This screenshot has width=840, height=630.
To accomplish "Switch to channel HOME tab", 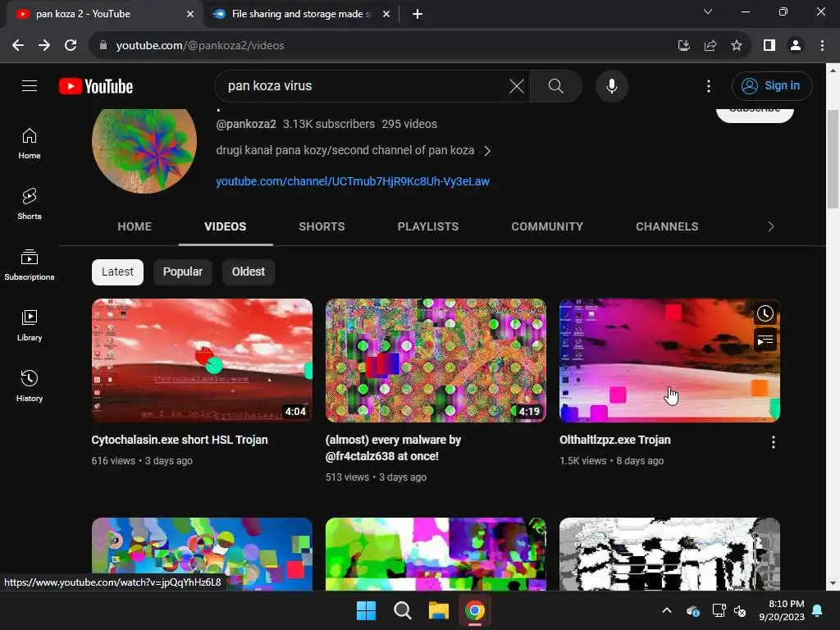I will coord(135,226).
